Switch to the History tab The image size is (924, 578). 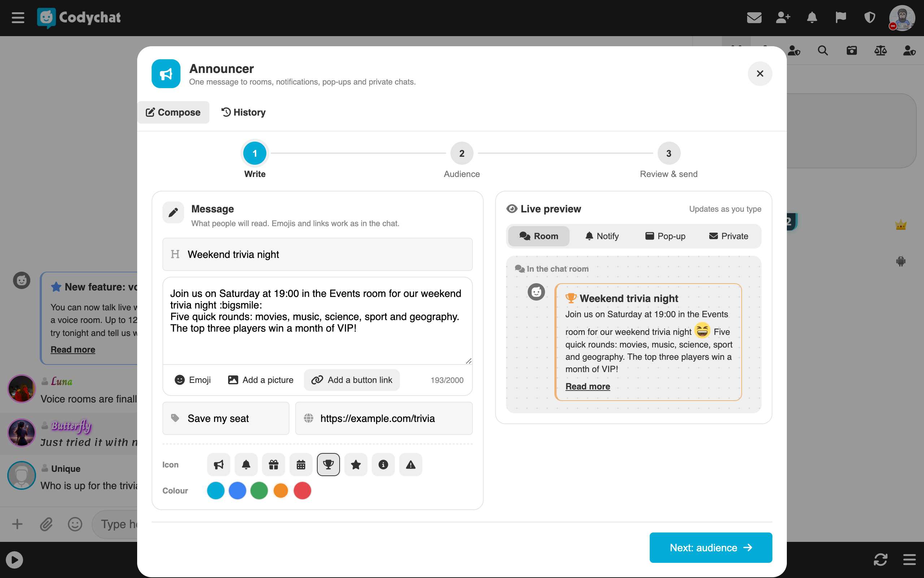pyautogui.click(x=243, y=112)
